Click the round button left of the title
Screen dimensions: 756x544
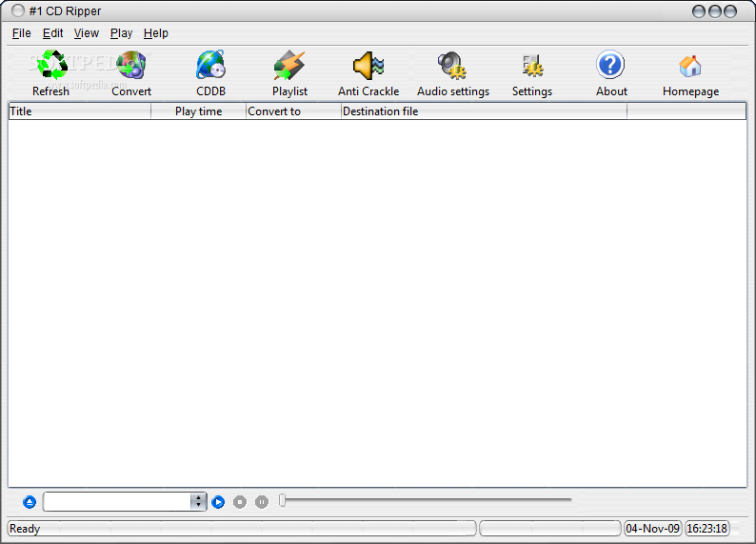point(18,10)
